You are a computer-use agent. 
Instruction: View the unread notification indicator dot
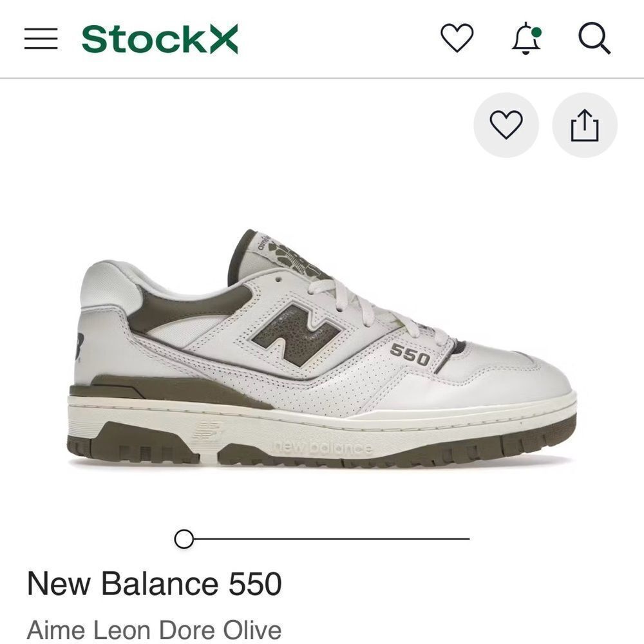537,30
